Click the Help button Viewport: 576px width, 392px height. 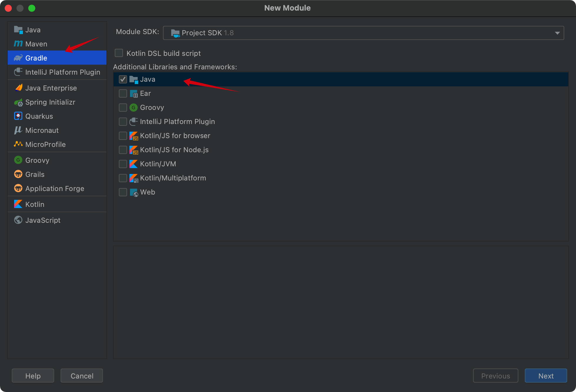(x=33, y=376)
